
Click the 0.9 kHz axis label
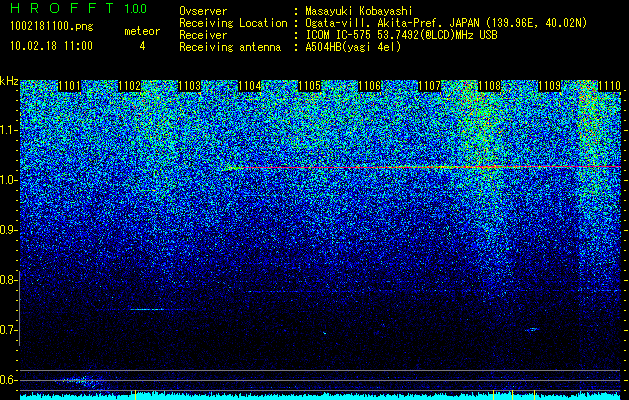coord(6,230)
